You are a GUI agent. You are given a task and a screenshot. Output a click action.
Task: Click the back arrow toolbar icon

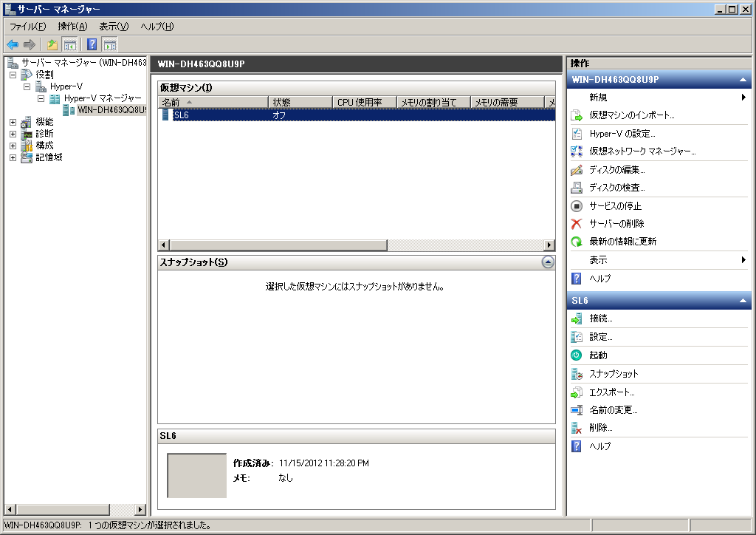(x=13, y=44)
